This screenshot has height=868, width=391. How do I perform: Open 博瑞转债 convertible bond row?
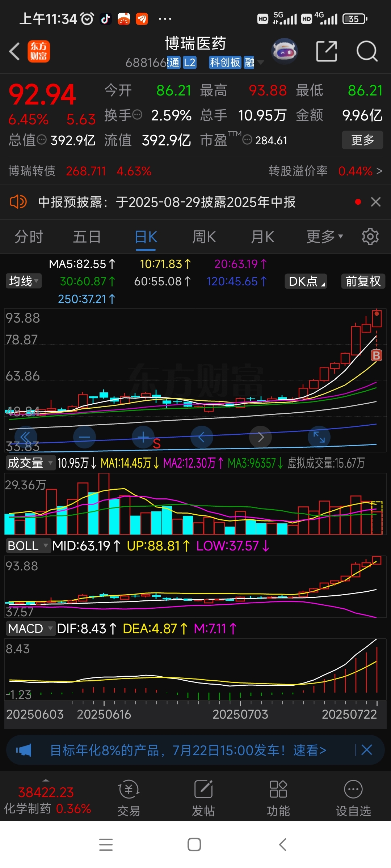(80, 171)
